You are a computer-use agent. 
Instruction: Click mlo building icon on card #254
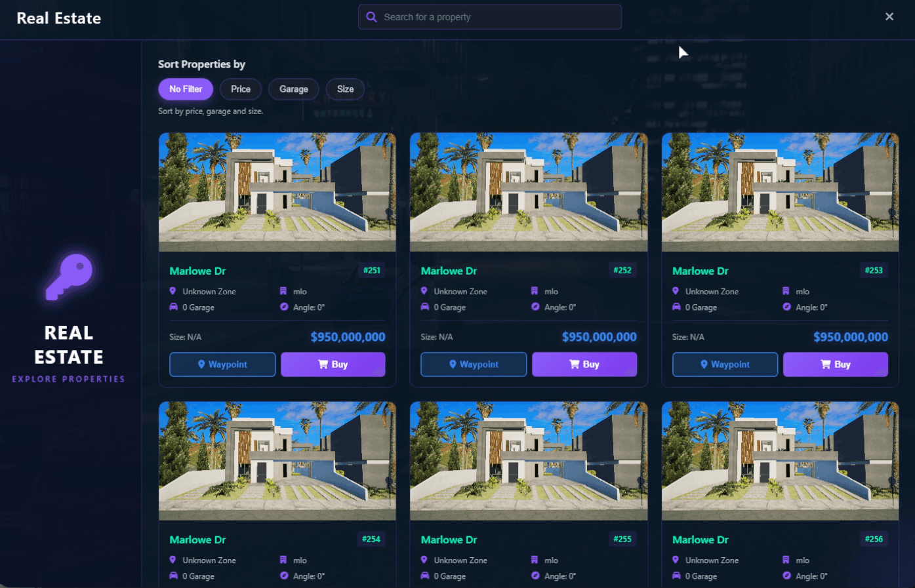point(283,560)
